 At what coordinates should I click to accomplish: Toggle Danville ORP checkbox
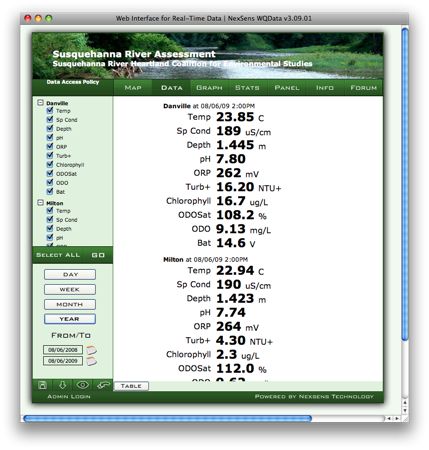[50, 146]
